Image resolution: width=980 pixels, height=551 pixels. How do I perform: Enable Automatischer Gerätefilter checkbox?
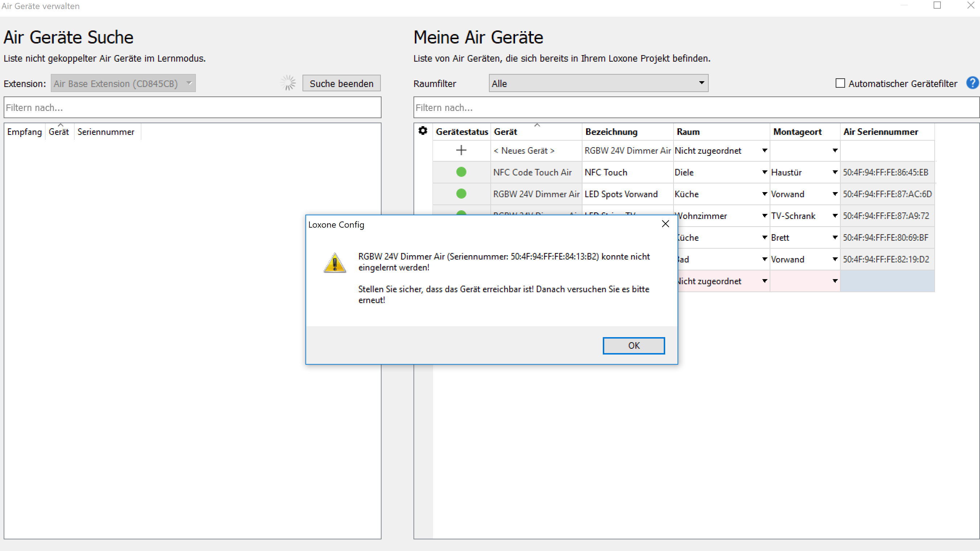click(x=840, y=83)
